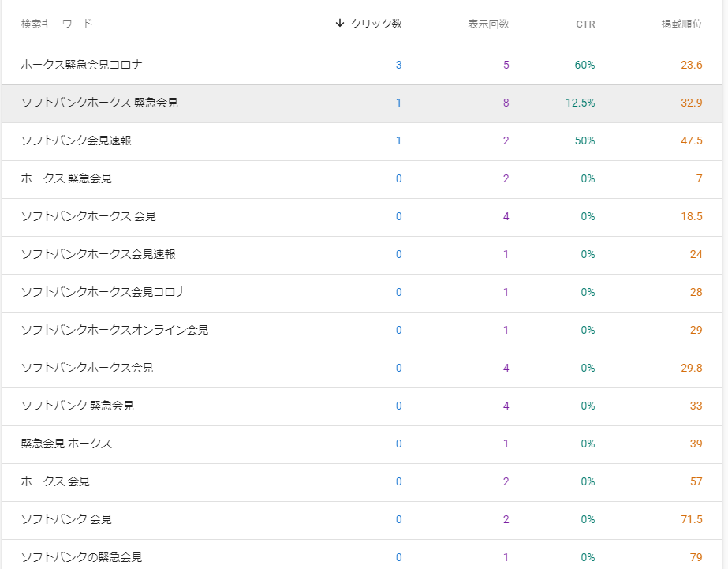Image resolution: width=728 pixels, height=569 pixels.
Task: Sort by 掲載順位 column header
Action: click(x=681, y=24)
